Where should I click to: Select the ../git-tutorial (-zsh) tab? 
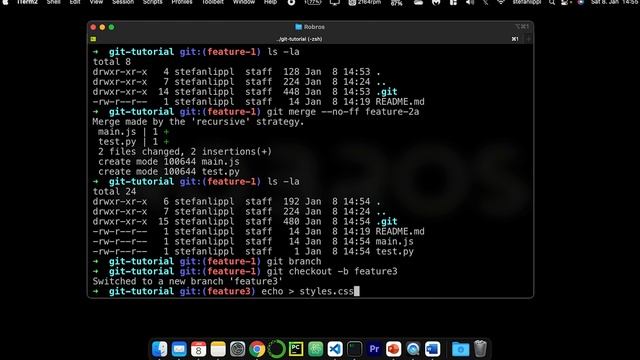pyautogui.click(x=299, y=39)
